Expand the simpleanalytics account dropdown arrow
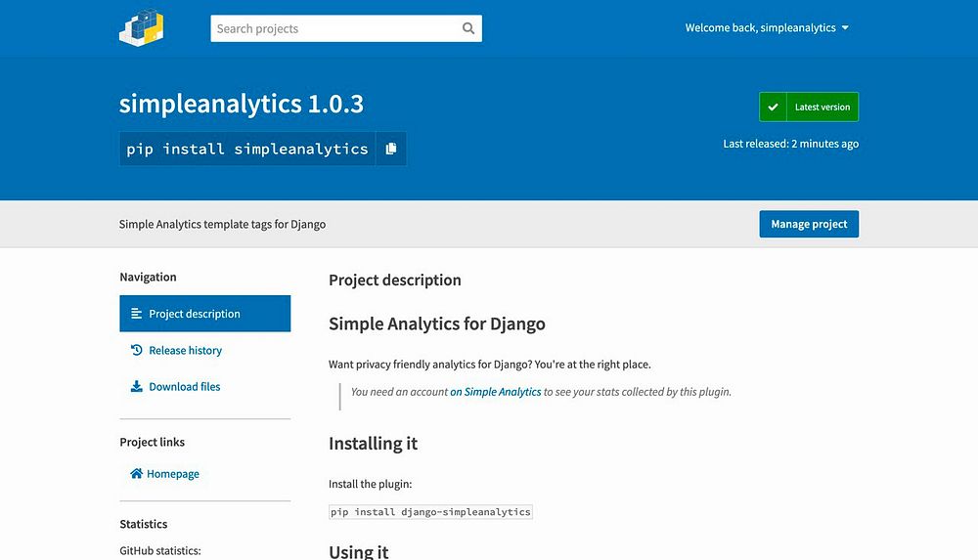This screenshot has width=978, height=560. click(x=845, y=27)
